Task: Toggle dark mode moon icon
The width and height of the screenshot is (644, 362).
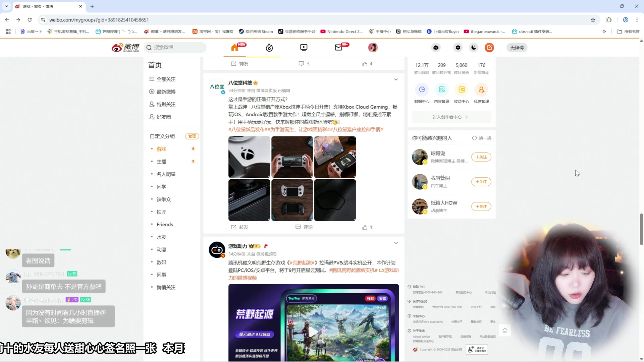Action: [474, 48]
